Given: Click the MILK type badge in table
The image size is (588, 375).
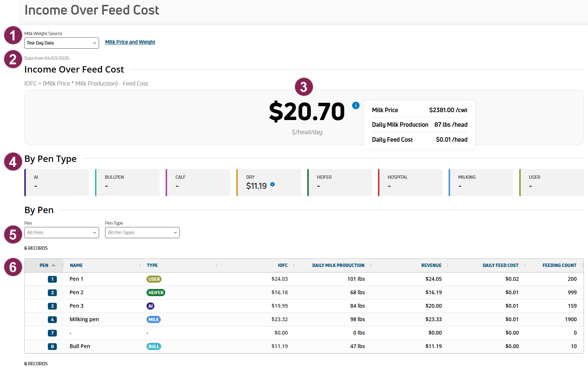Looking at the screenshot, I should coord(154,320).
